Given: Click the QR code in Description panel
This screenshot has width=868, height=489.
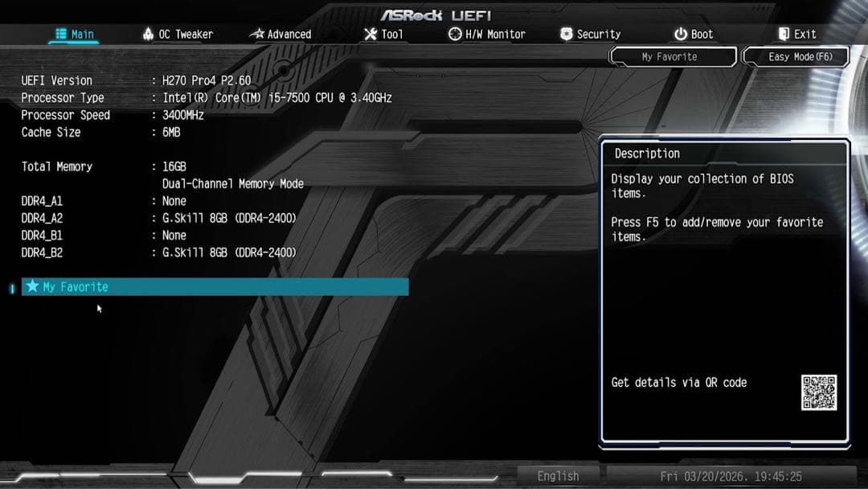Looking at the screenshot, I should pyautogui.click(x=819, y=392).
